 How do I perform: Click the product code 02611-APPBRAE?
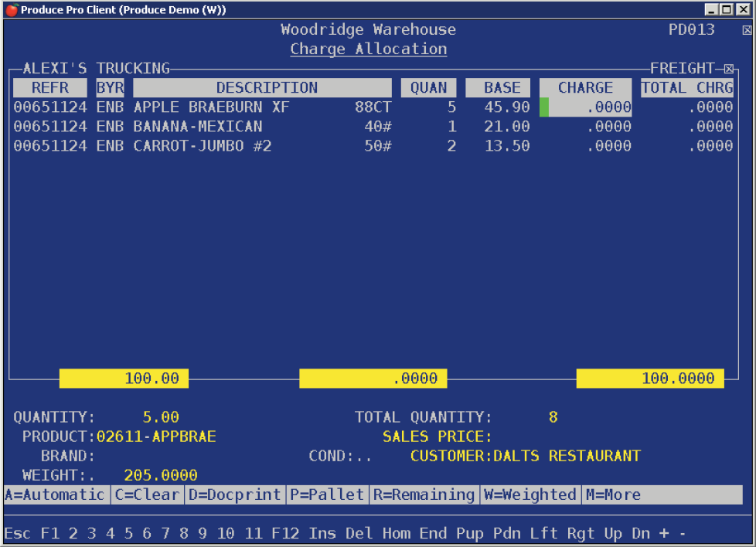(x=156, y=437)
